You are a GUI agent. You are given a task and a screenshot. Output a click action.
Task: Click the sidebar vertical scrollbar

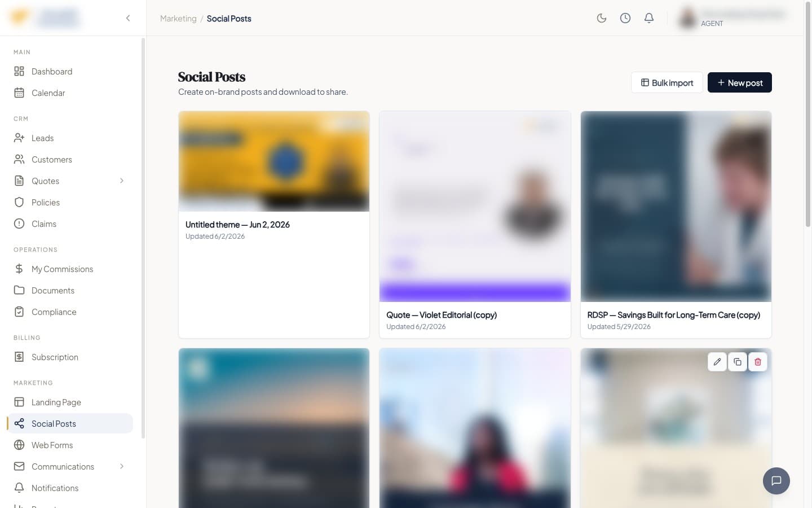[143, 237]
